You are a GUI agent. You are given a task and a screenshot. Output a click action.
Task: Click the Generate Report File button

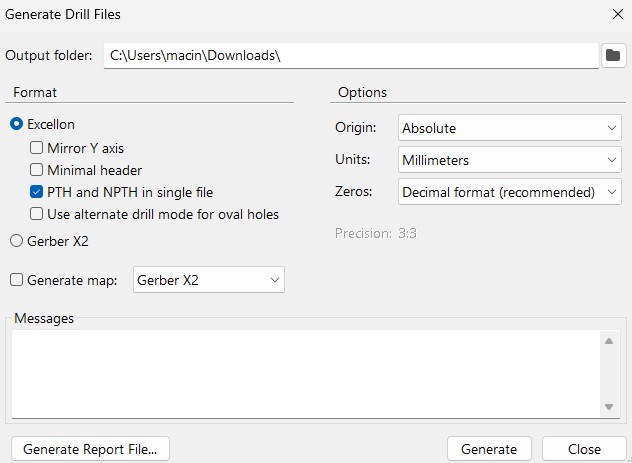tap(90, 449)
